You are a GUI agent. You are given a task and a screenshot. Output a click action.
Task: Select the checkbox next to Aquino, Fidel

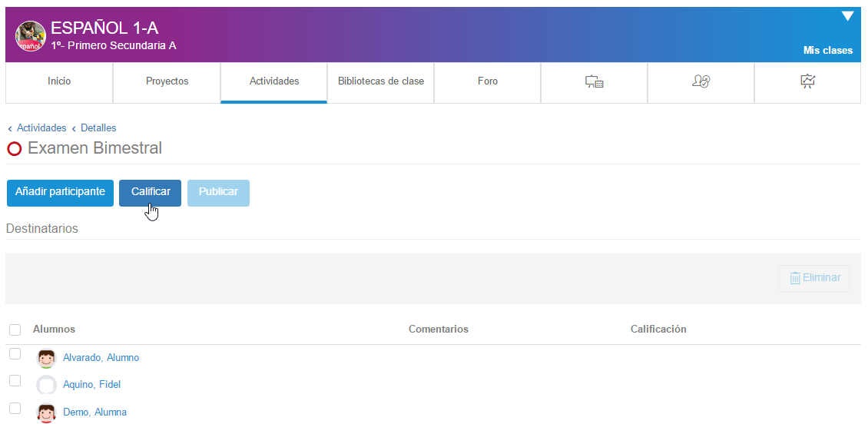click(15, 381)
